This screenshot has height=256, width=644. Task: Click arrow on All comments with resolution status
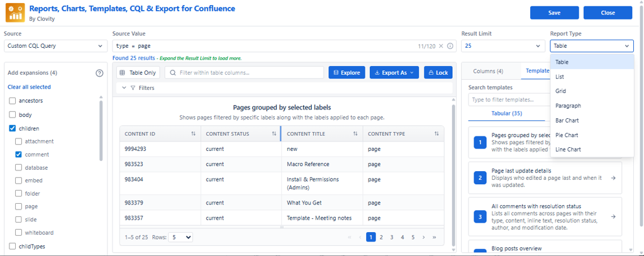613,216
